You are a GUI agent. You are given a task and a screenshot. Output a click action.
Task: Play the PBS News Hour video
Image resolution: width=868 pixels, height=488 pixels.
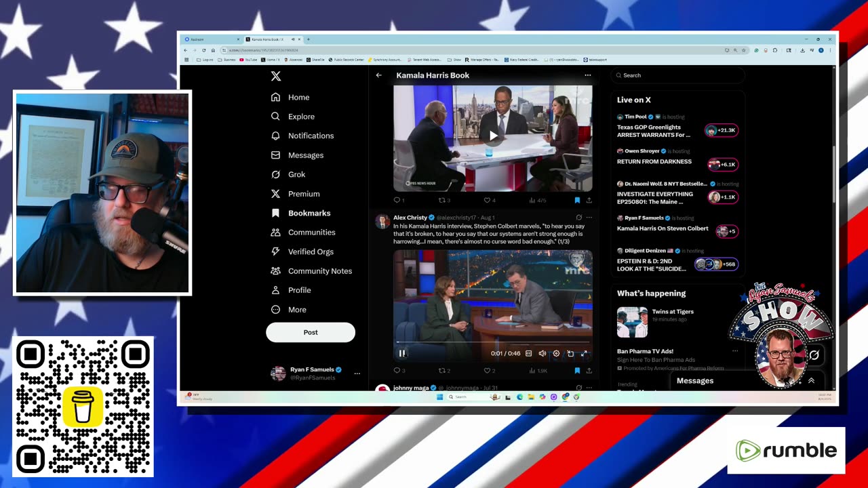click(493, 136)
